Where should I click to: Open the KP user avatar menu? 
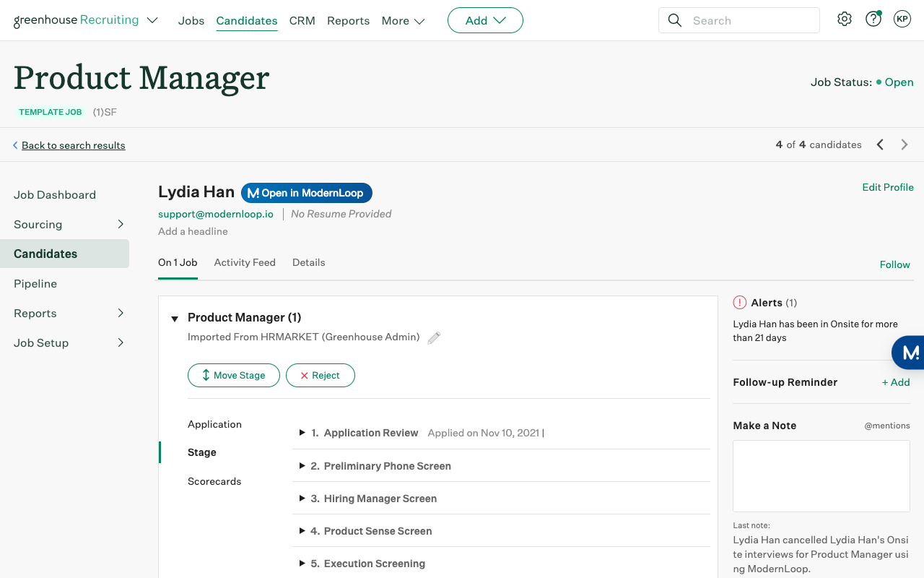pos(902,20)
